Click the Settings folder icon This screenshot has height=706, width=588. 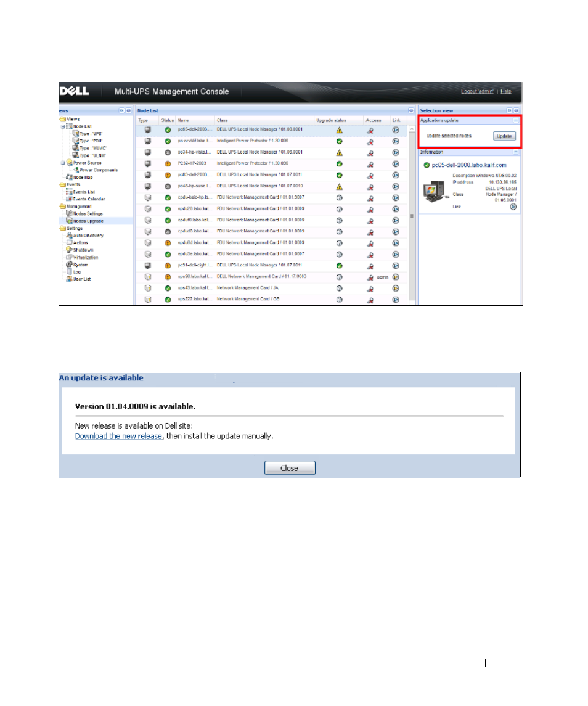pyautogui.click(x=63, y=228)
